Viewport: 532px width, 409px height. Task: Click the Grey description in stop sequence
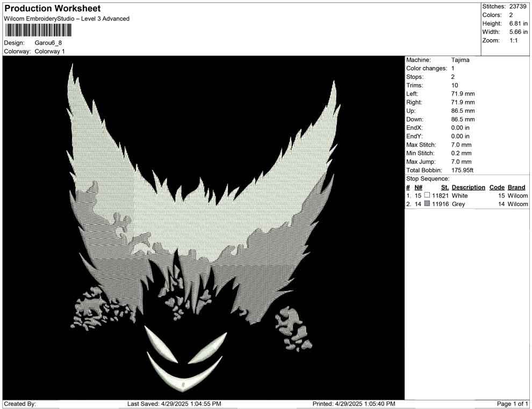pyautogui.click(x=458, y=204)
